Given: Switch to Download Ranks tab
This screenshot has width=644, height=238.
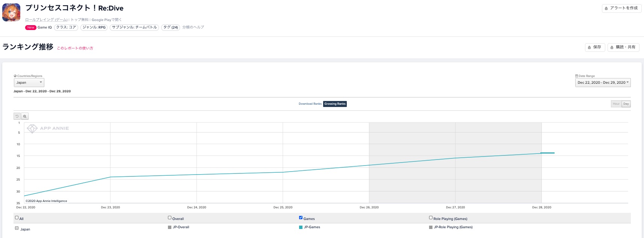Looking at the screenshot, I should click(x=310, y=104).
